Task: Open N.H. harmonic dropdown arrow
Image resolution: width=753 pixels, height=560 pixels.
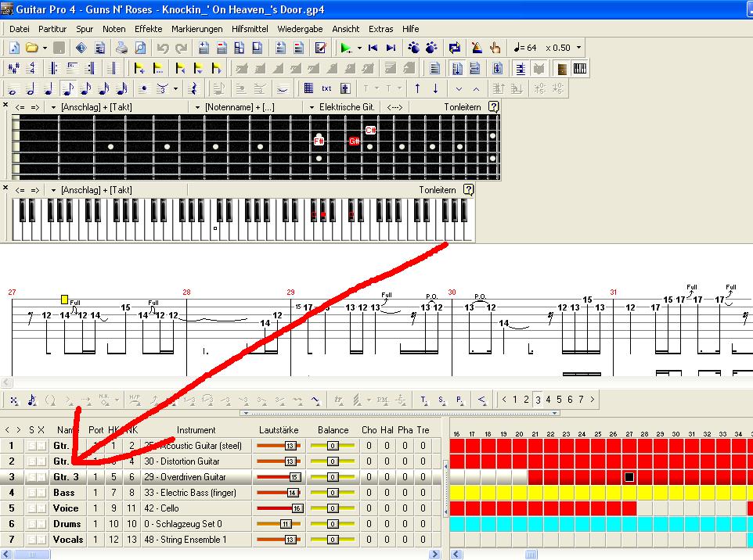Action: [116, 399]
